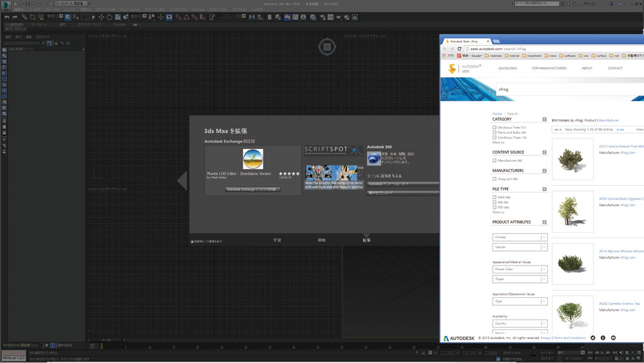Screen dimensions: 644x363
Task: Switch to the Autodesk Seek: xfrog browser tab
Action: (468, 41)
